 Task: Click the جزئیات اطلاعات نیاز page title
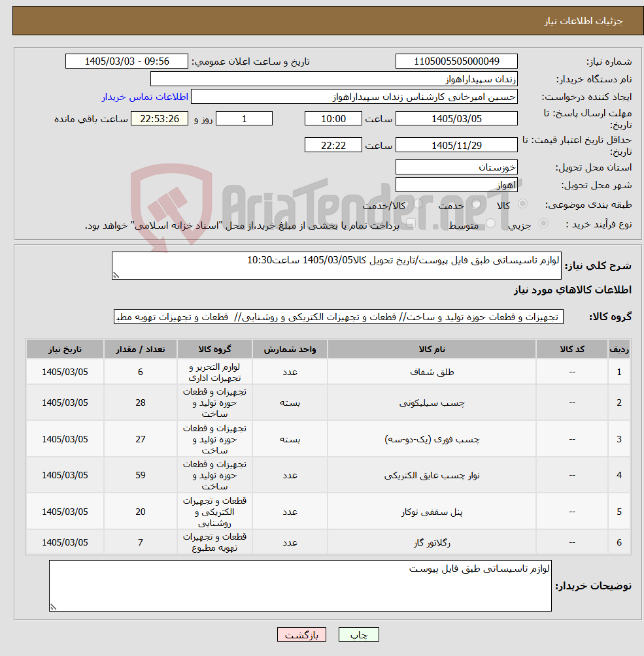(583, 21)
